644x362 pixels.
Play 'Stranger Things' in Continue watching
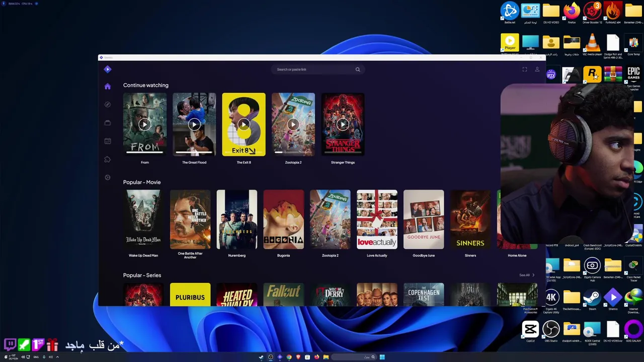tap(343, 124)
